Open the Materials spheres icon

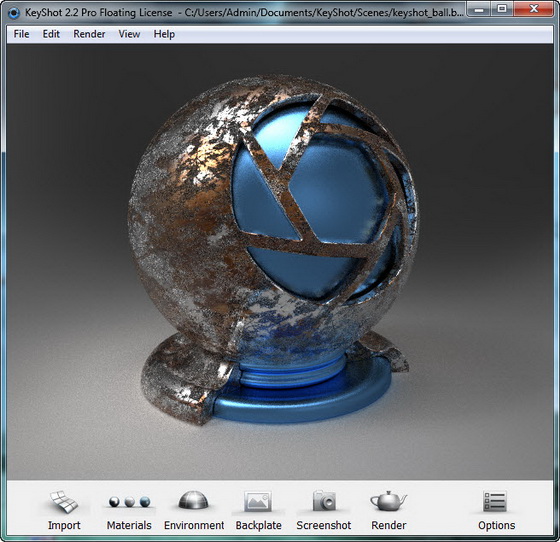coord(129,502)
